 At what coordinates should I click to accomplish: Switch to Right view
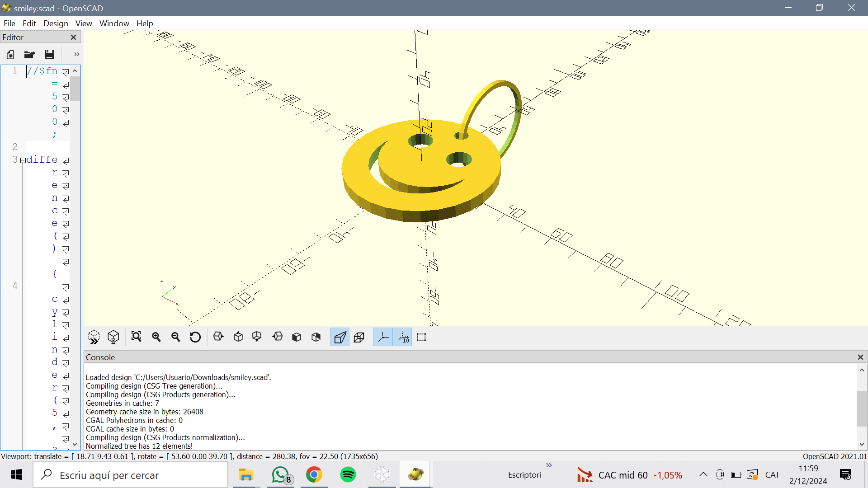[218, 337]
